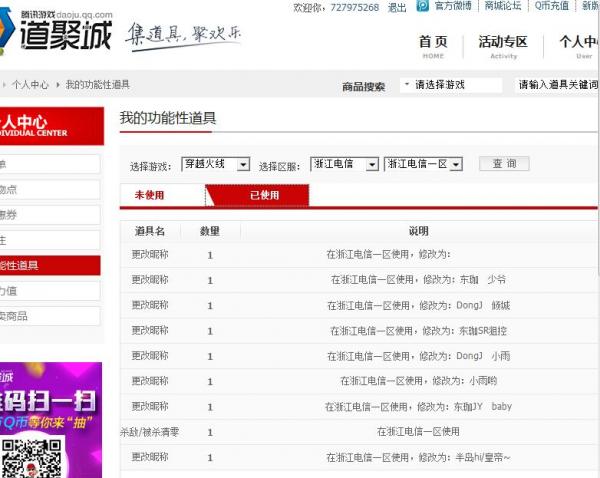Open the 活动专区 Activity nav item
This screenshot has width=600, height=478.
pyautogui.click(x=503, y=46)
